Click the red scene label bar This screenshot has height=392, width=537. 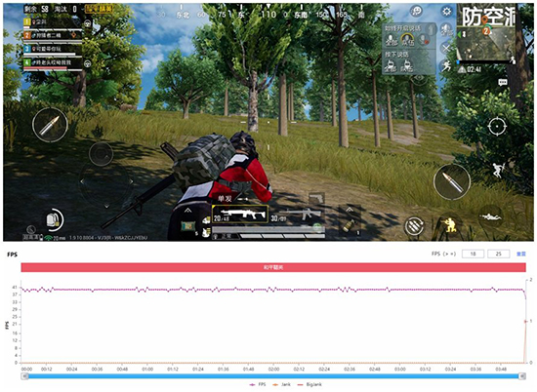[273, 267]
